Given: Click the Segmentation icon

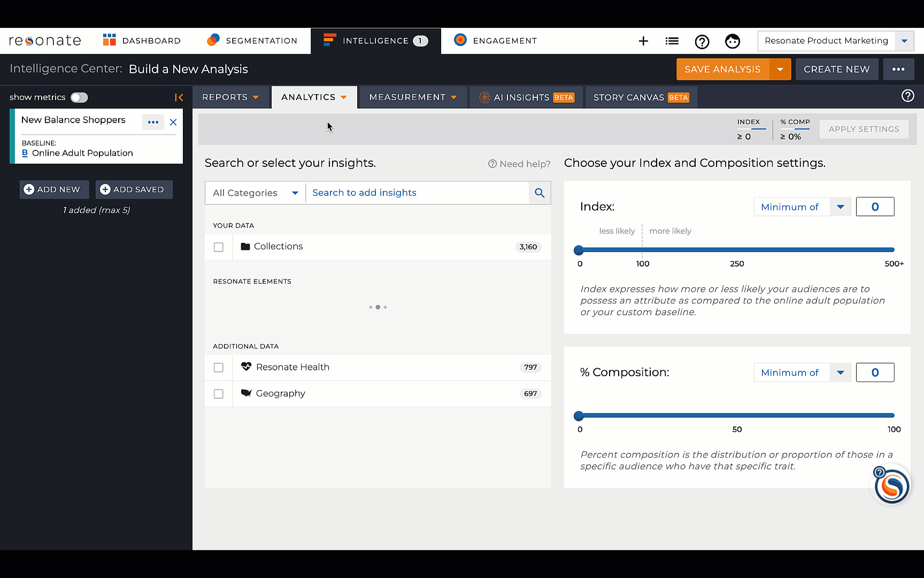Looking at the screenshot, I should pos(213,40).
